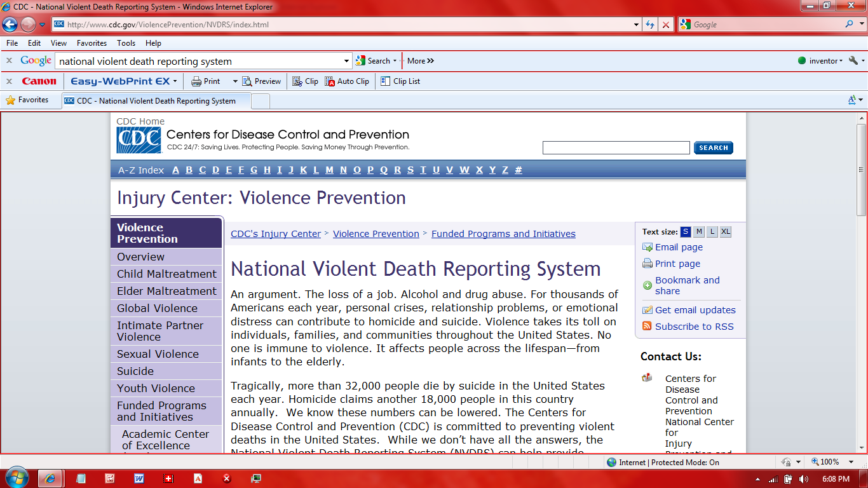Image resolution: width=868 pixels, height=488 pixels.
Task: Open the File menu
Action: click(12, 43)
